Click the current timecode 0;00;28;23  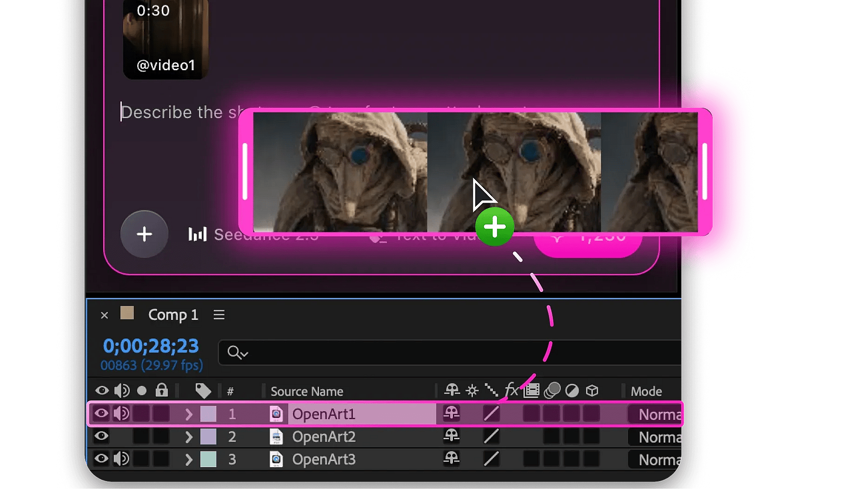(x=151, y=346)
